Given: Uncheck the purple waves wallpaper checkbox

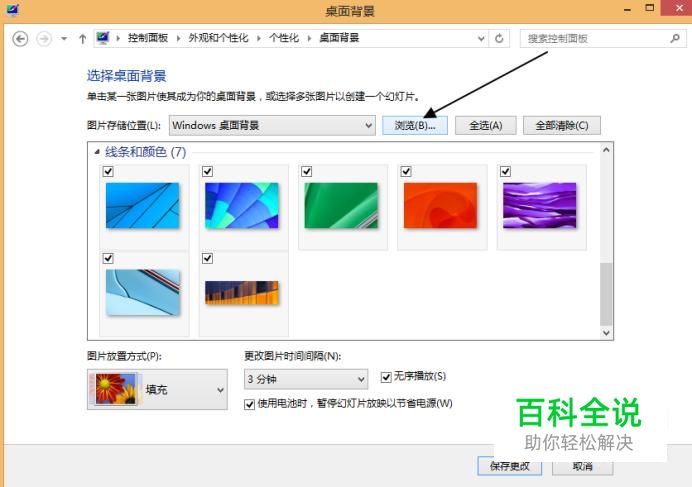Looking at the screenshot, I should click(x=505, y=171).
